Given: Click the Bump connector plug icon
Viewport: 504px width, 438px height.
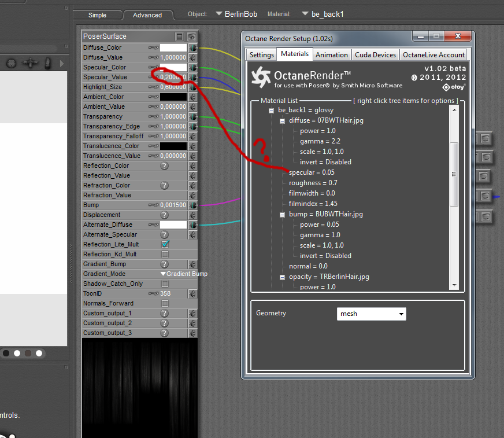Looking at the screenshot, I should [193, 205].
